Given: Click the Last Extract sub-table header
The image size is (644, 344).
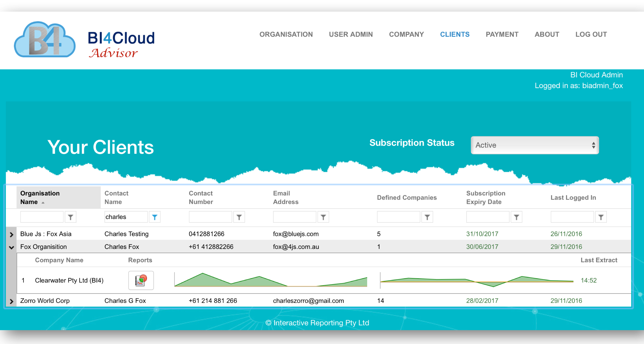Looking at the screenshot, I should click(599, 260).
